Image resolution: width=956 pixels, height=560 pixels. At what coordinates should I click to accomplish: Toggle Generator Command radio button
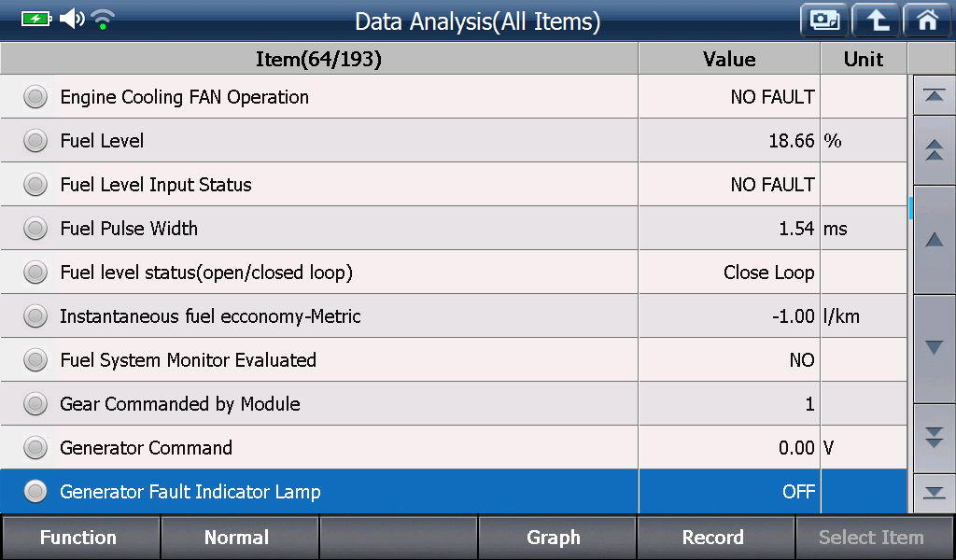[35, 448]
